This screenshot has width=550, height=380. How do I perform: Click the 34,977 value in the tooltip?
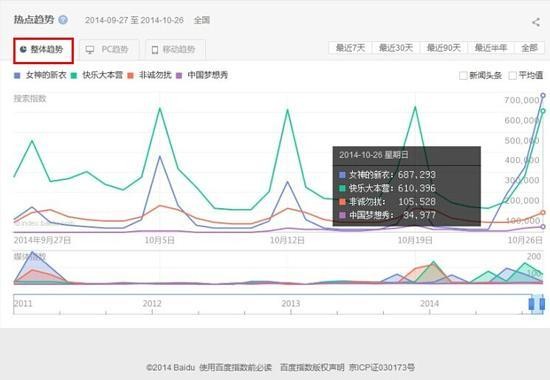[x=420, y=215]
